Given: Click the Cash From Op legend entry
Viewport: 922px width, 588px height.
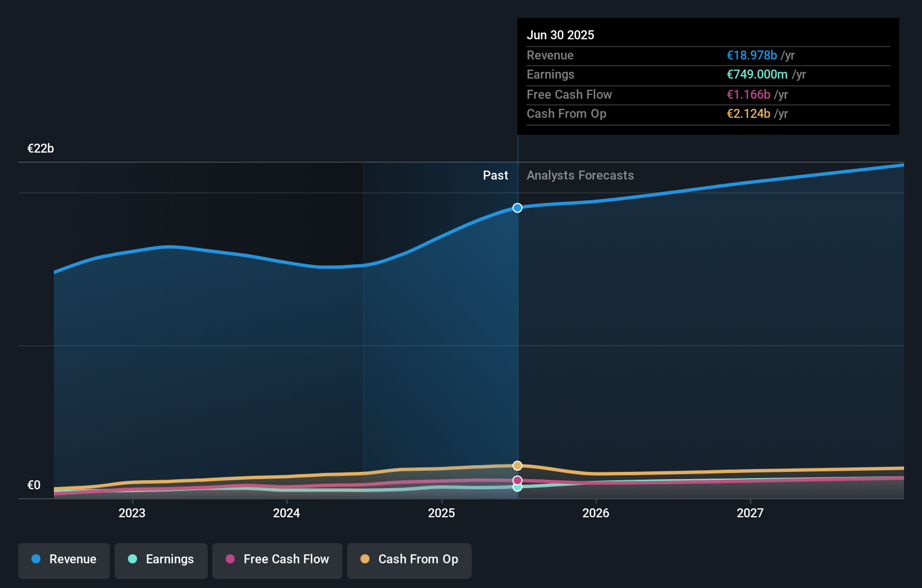Looking at the screenshot, I should coord(409,559).
